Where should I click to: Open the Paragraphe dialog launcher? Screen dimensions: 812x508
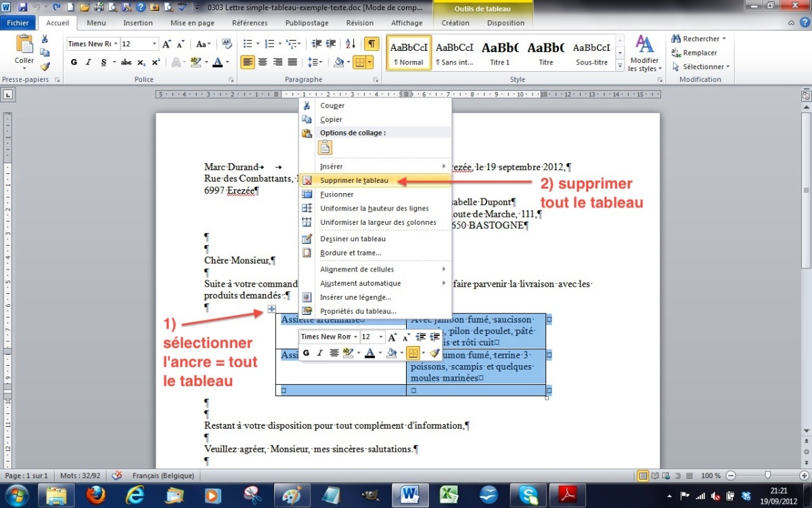click(x=376, y=80)
